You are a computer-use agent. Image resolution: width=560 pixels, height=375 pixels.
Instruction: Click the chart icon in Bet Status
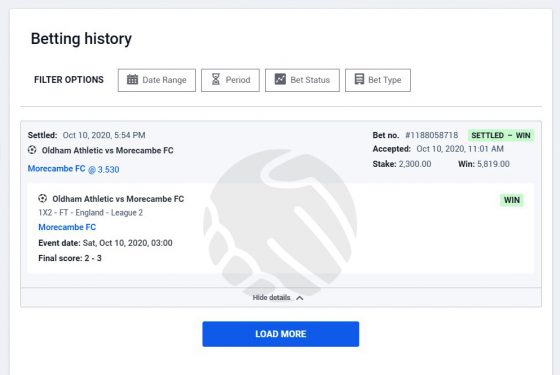coord(280,79)
